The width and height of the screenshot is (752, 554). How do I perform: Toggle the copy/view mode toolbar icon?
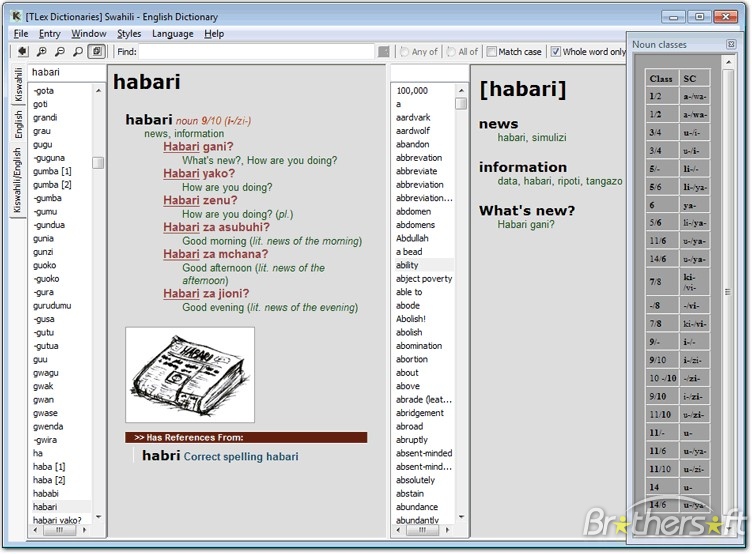pyautogui.click(x=96, y=52)
